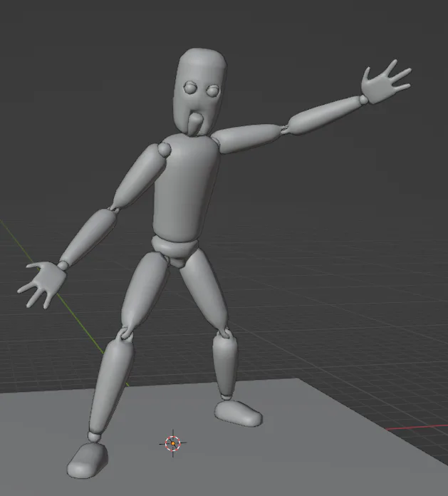448x496 pixels.
Task: Select the character's head mesh
Action: (200, 92)
